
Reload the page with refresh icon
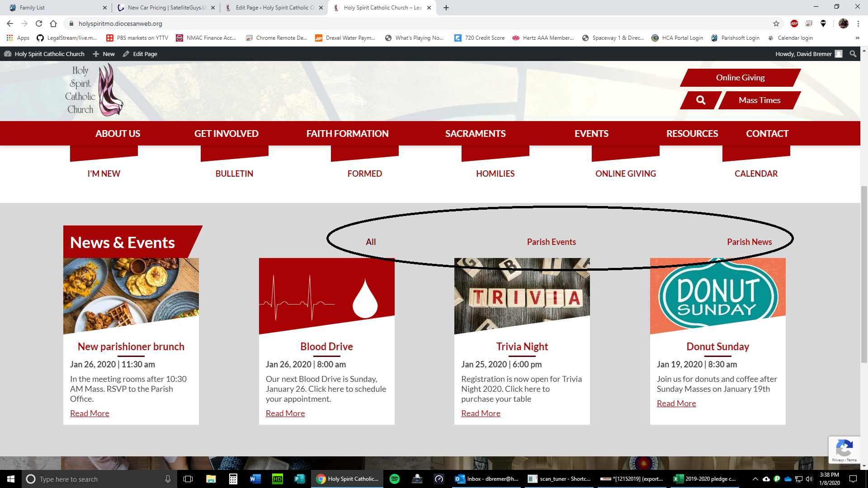tap(39, 23)
